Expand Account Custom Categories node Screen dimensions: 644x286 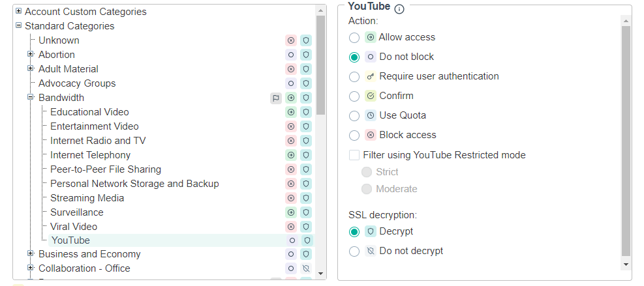18,11
